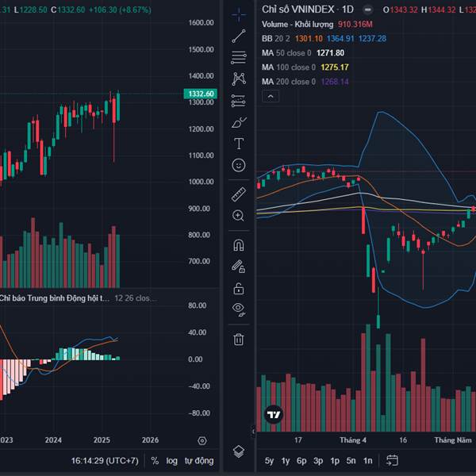Select the crosshair cursor tool
The image size is (476, 476).
coord(239,14)
